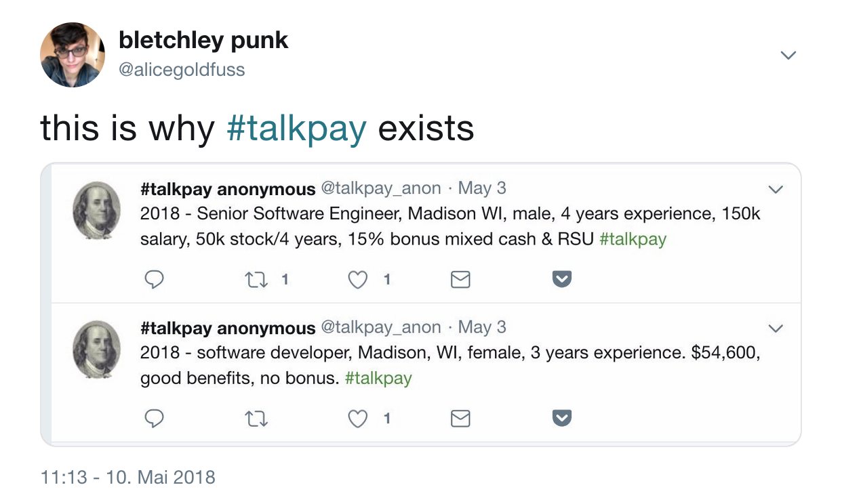
Task: Click the #talkpay hashtag after RSU
Action: 633,238
